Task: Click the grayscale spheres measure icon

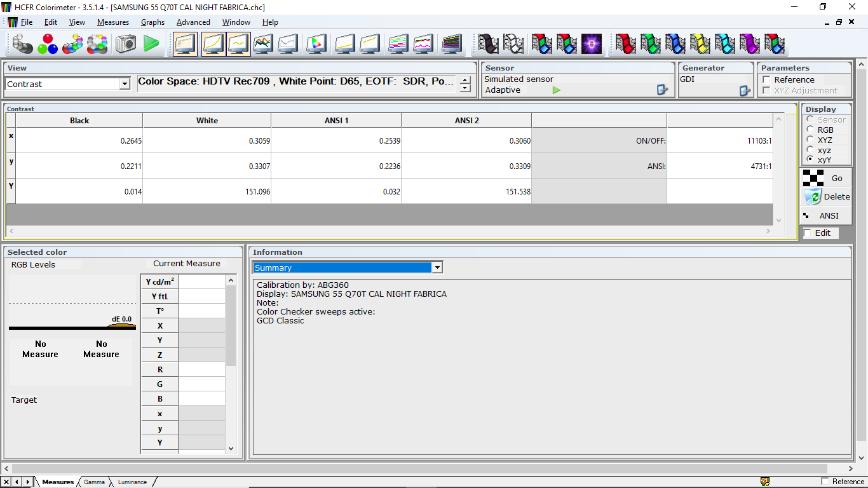Action: (23, 44)
